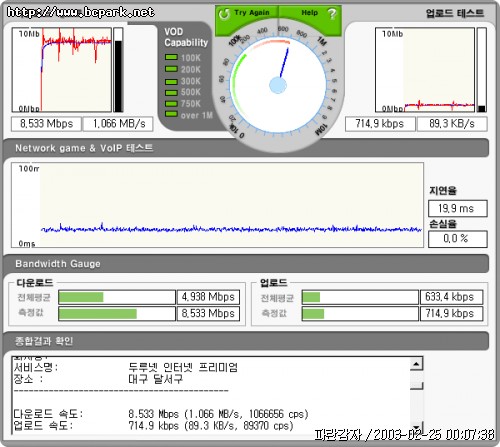Viewport: 500px width, 447px height.
Task: Click the download measured value progress bar
Action: click(x=117, y=313)
